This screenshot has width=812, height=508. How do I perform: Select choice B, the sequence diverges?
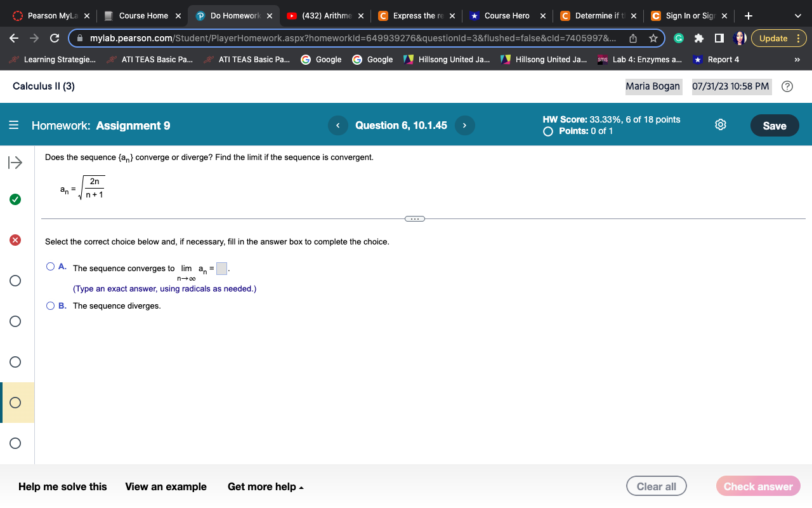49,305
